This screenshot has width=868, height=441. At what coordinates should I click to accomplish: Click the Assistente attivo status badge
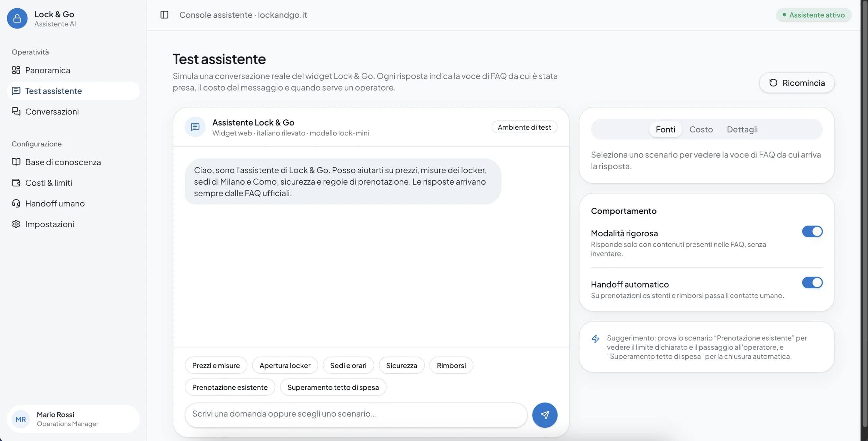pyautogui.click(x=813, y=15)
